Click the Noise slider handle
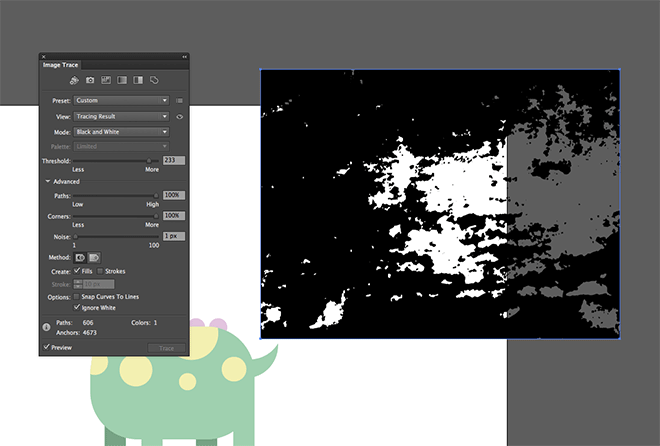 click(x=76, y=236)
